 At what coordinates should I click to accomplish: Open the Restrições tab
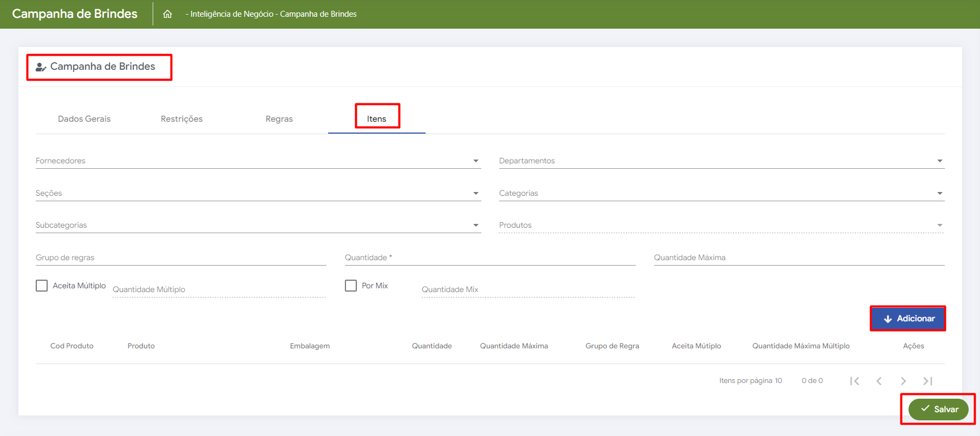pos(181,119)
